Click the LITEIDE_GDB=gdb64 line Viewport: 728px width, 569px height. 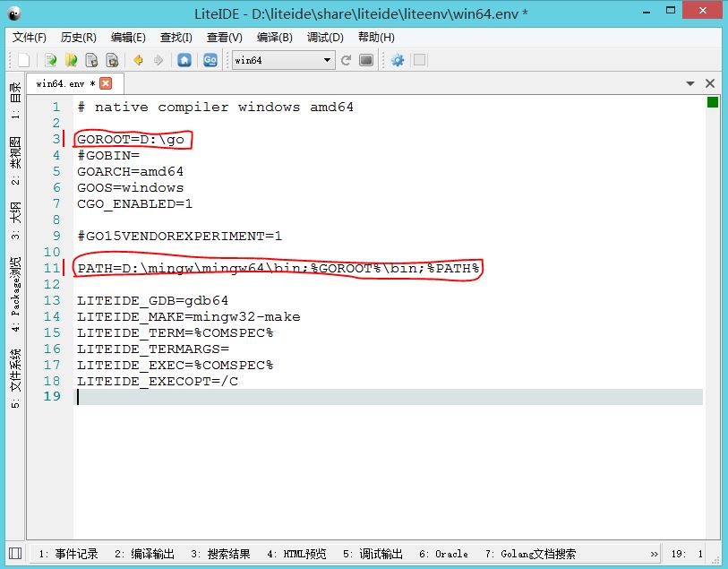pos(152,300)
